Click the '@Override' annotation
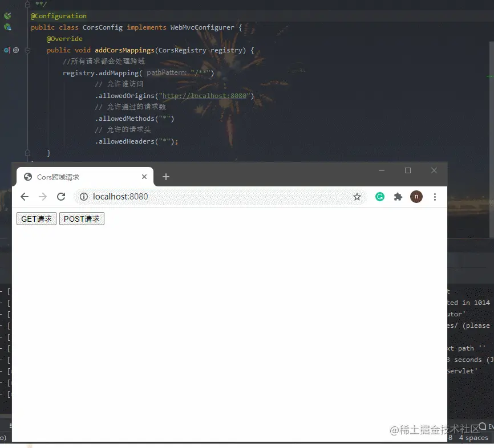 point(64,39)
